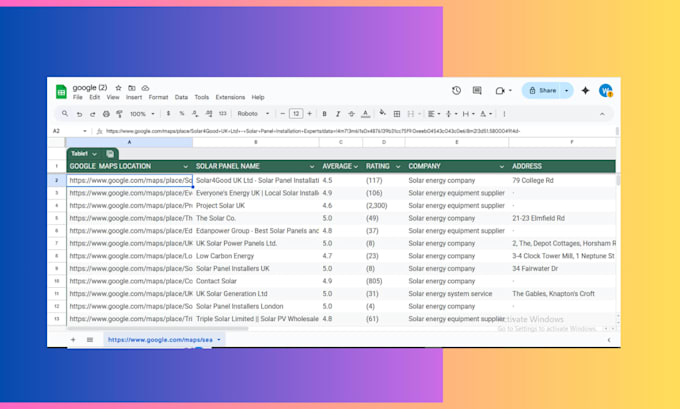Viewport: 680px width, 409px height.
Task: Check the cloud document status icon
Action: [145, 88]
